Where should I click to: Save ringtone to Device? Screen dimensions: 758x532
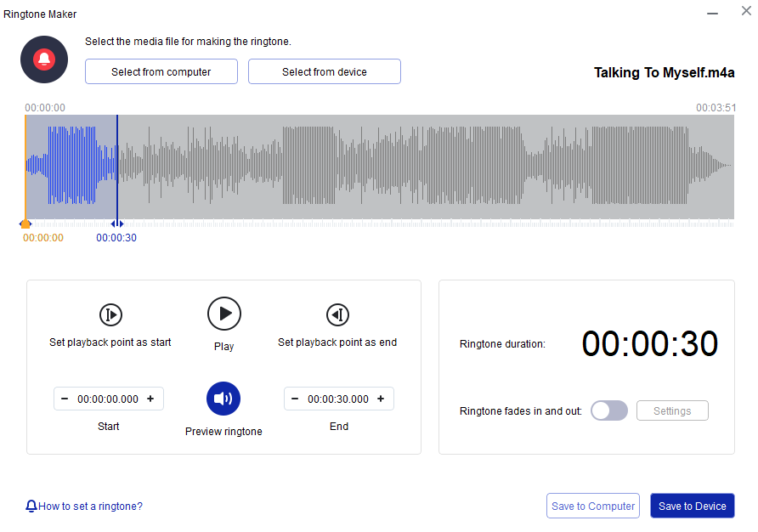693,506
